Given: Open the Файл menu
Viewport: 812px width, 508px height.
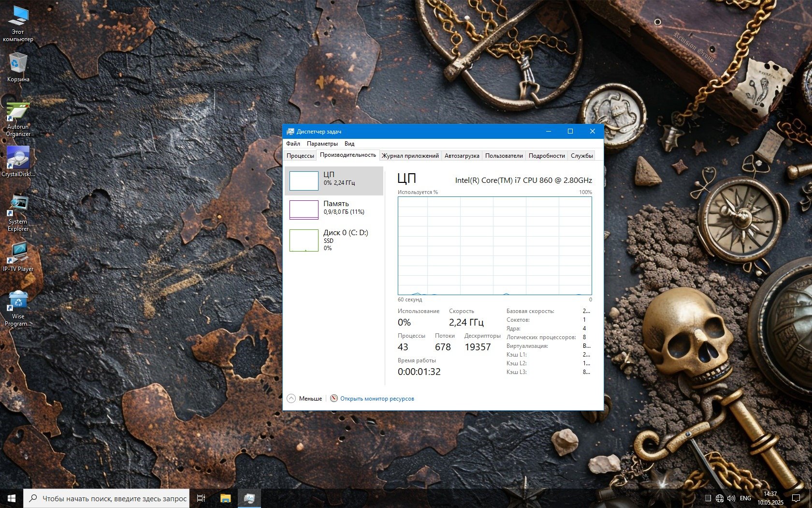Looking at the screenshot, I should click(x=293, y=144).
